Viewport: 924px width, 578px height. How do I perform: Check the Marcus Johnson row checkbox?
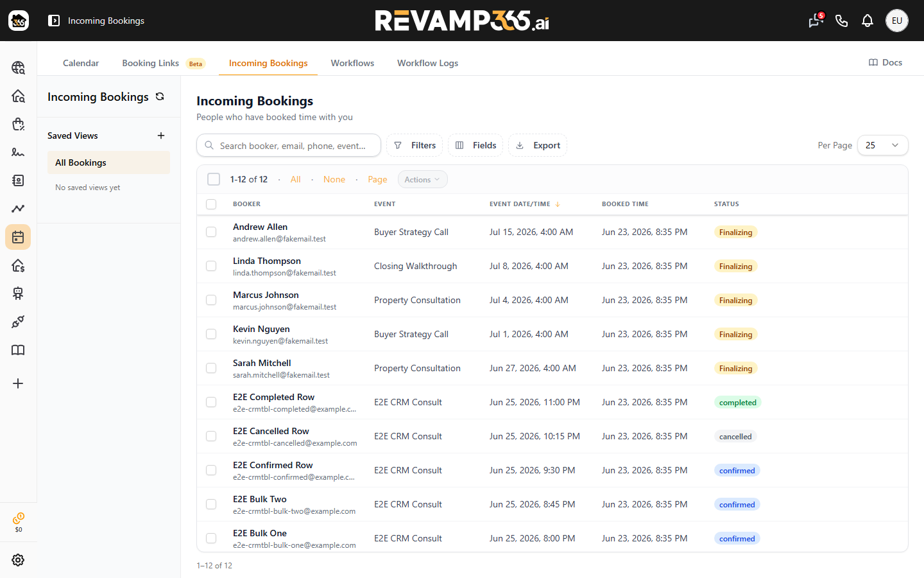(211, 300)
